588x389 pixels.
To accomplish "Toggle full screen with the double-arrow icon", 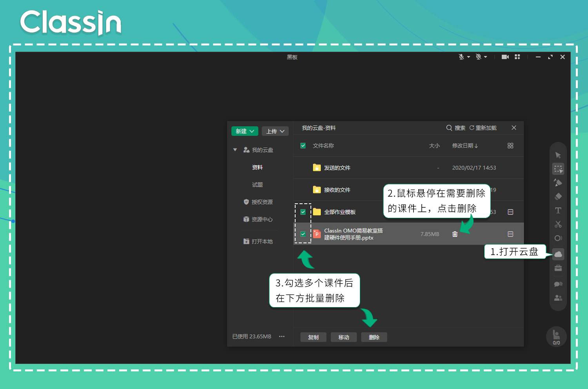I will point(550,57).
